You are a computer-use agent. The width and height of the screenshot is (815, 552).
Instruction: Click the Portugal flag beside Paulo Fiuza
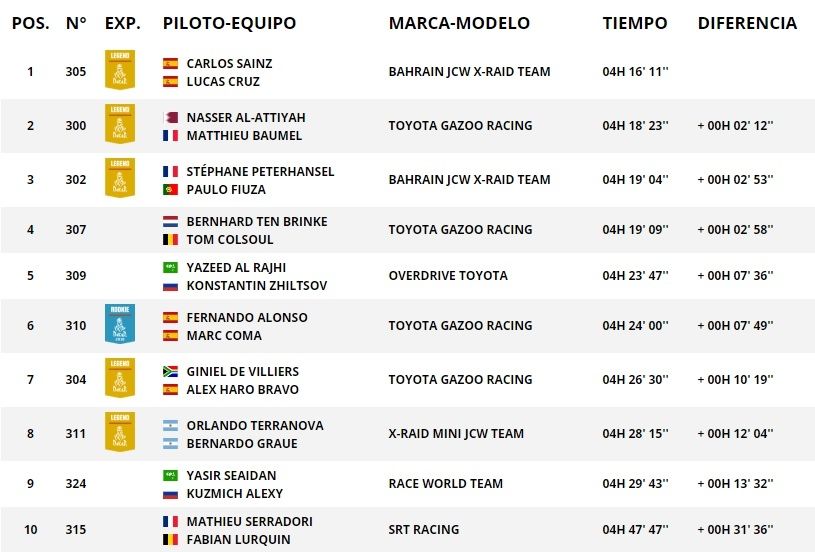coord(170,190)
